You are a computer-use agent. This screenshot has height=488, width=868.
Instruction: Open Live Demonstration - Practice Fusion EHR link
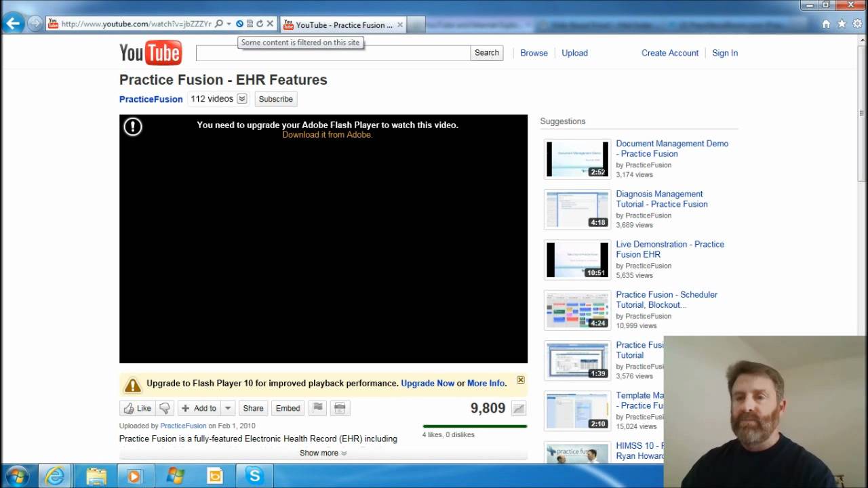click(670, 249)
